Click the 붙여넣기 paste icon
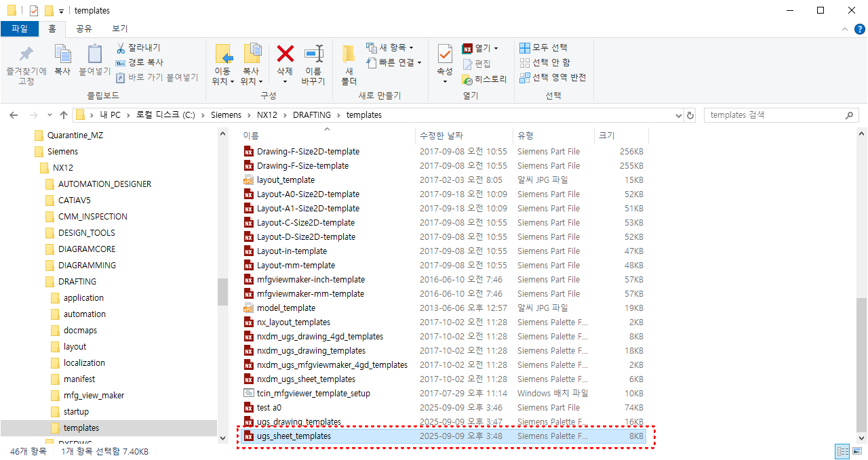The width and height of the screenshot is (868, 460). 95,55
